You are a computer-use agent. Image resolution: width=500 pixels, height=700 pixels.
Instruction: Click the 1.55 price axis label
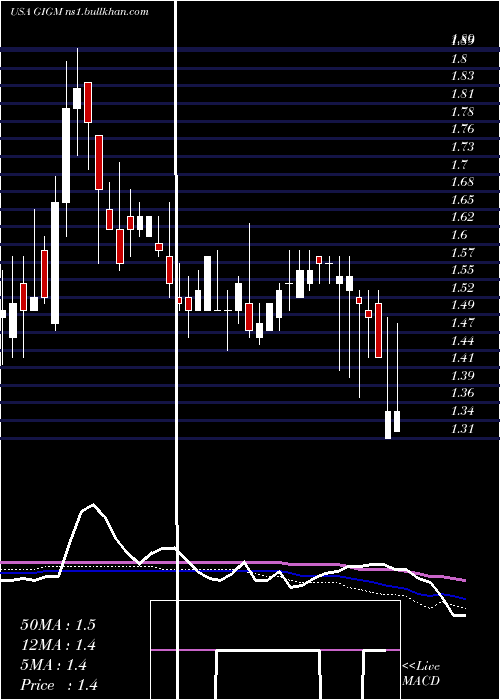462,270
